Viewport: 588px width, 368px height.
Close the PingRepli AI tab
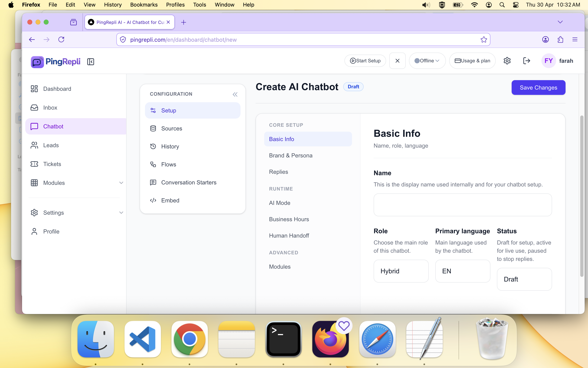click(x=168, y=22)
